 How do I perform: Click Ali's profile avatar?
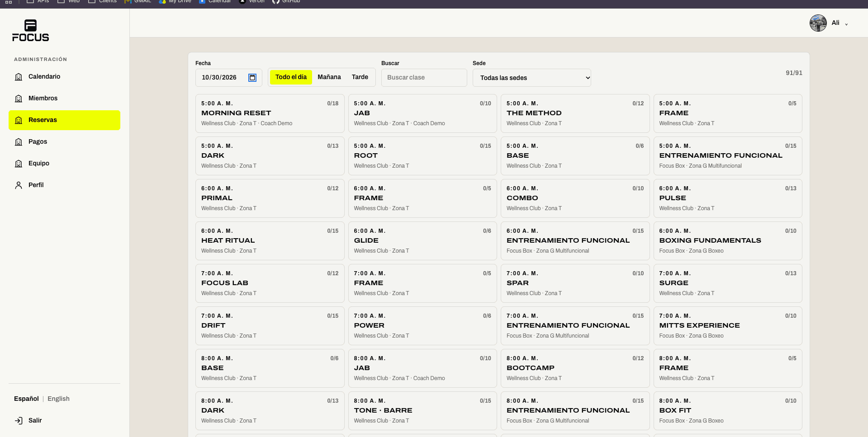(x=818, y=23)
